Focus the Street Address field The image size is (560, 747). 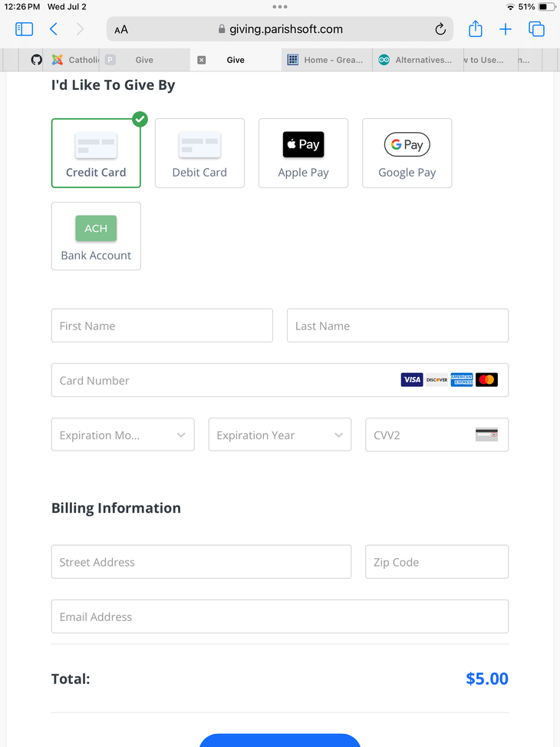tap(202, 562)
